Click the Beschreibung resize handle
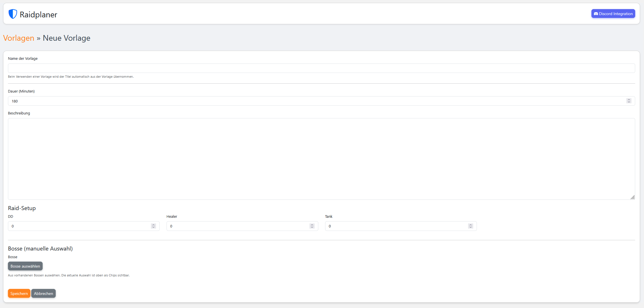 click(x=633, y=197)
